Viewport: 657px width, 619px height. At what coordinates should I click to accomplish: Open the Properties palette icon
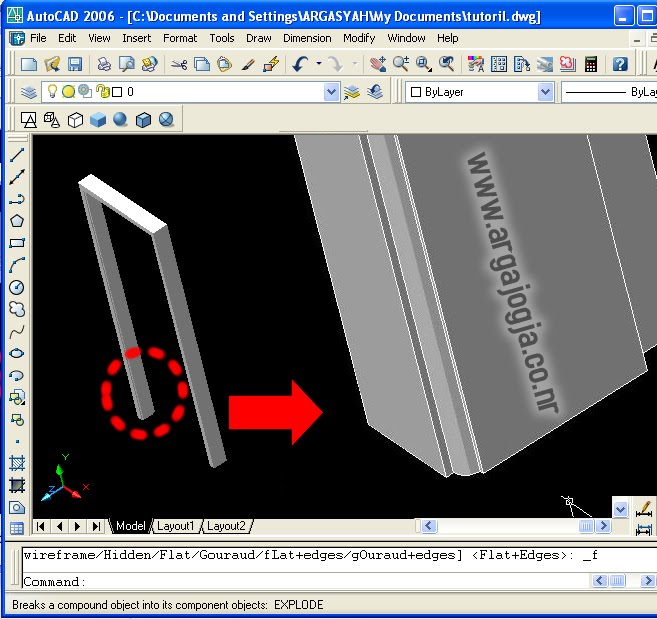click(476, 64)
